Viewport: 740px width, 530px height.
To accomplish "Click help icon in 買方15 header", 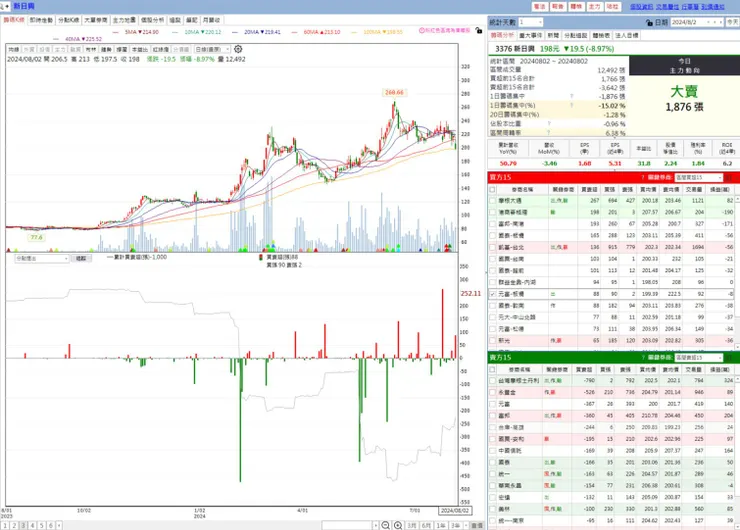I will [643, 177].
